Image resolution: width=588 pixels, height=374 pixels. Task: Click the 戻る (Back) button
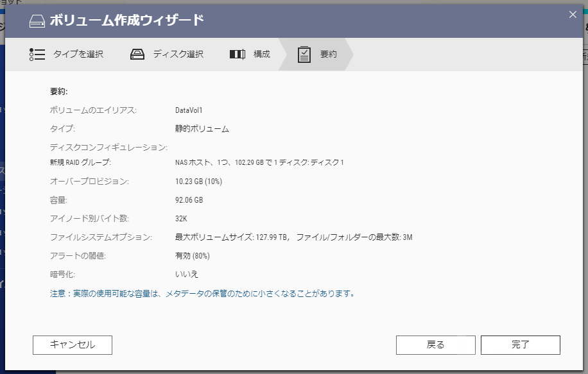[435, 344]
